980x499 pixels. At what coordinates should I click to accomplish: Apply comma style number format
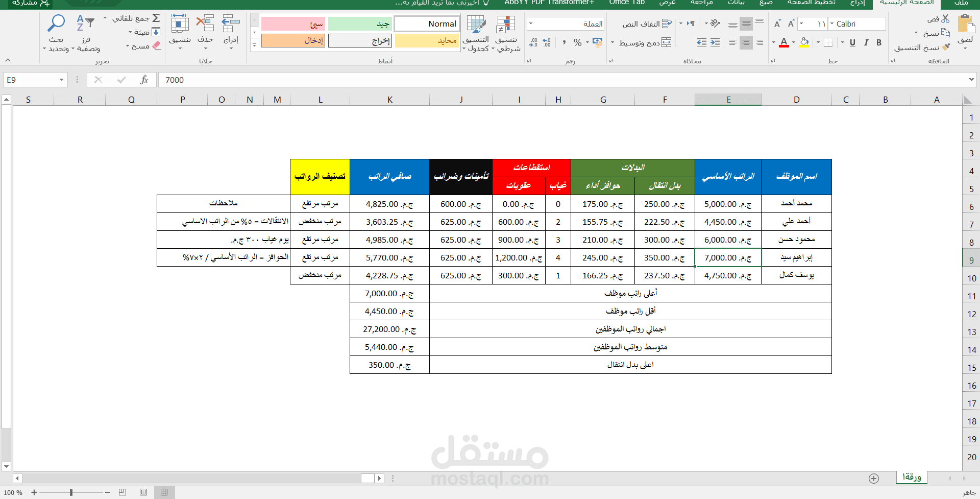[564, 42]
